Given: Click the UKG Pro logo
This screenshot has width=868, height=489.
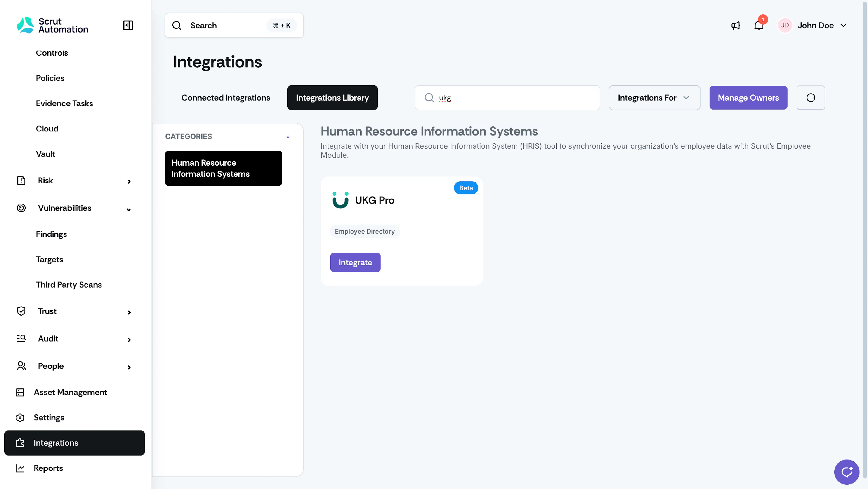Looking at the screenshot, I should (x=340, y=200).
